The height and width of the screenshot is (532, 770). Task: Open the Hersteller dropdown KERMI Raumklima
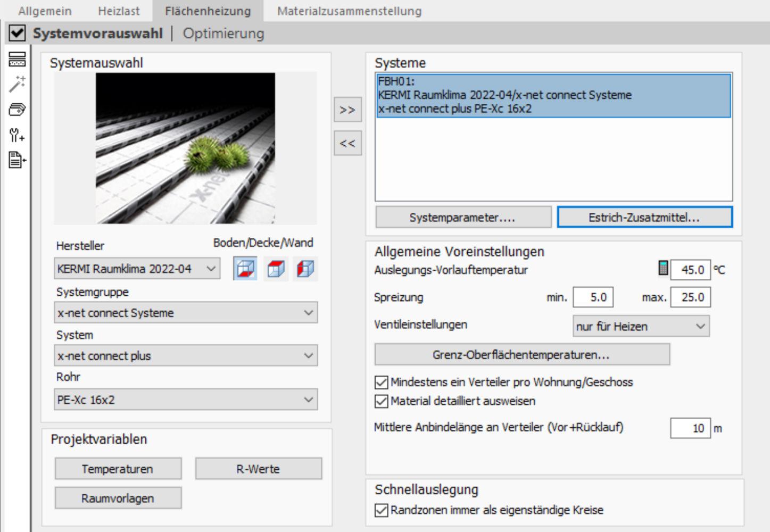pos(137,269)
